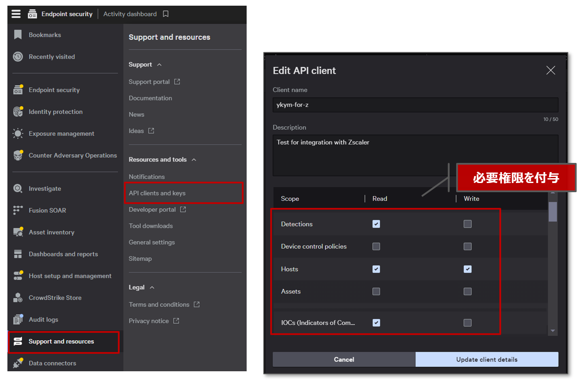588x380 pixels.
Task: Click external-link icon beside Ideas
Action: coord(151,131)
